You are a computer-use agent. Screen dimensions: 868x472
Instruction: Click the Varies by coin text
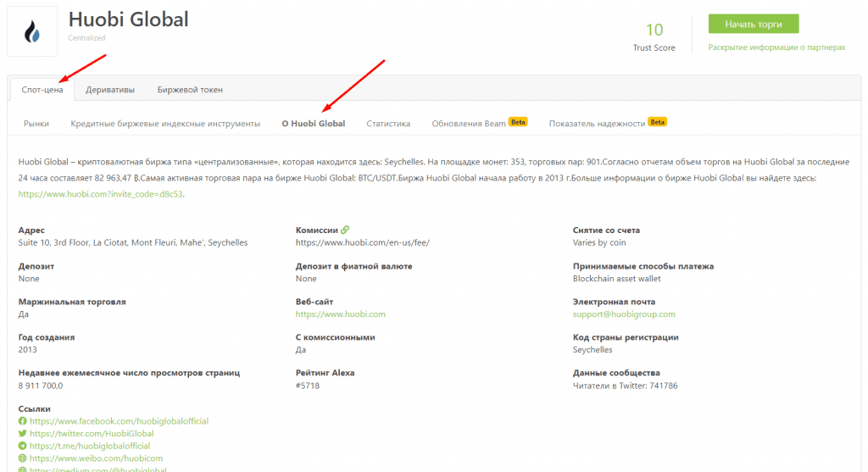pyautogui.click(x=599, y=242)
